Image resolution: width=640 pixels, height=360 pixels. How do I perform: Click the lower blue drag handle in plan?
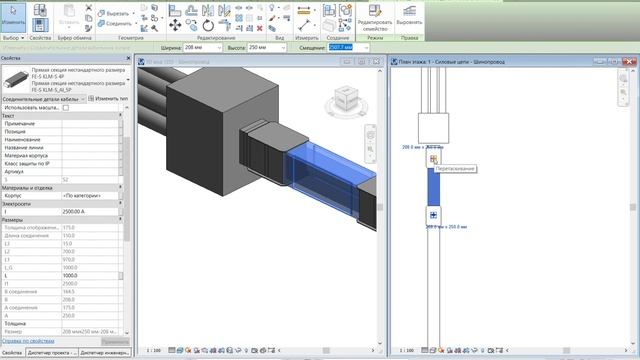pyautogui.click(x=433, y=215)
